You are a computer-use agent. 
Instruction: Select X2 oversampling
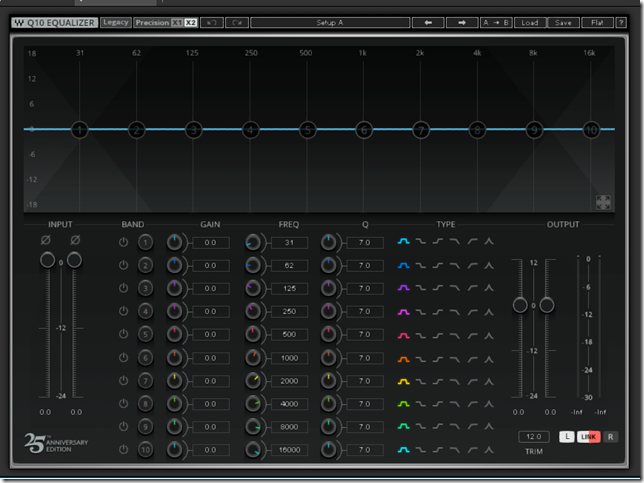(191, 23)
